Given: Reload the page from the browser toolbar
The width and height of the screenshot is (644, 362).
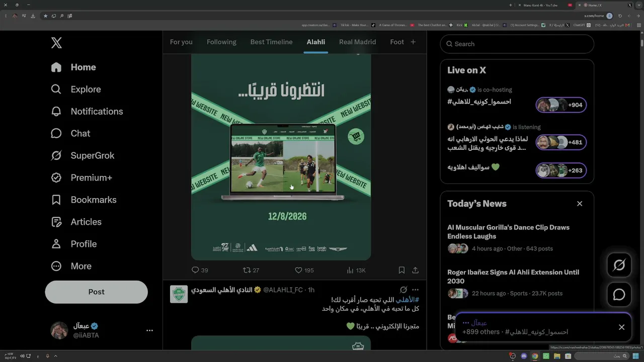Looking at the screenshot, I should (620, 16).
